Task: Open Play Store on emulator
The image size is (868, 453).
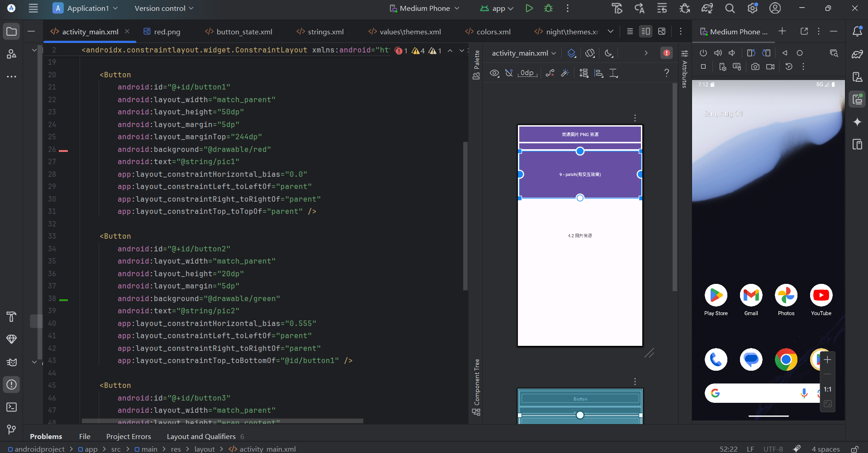Action: [716, 300]
